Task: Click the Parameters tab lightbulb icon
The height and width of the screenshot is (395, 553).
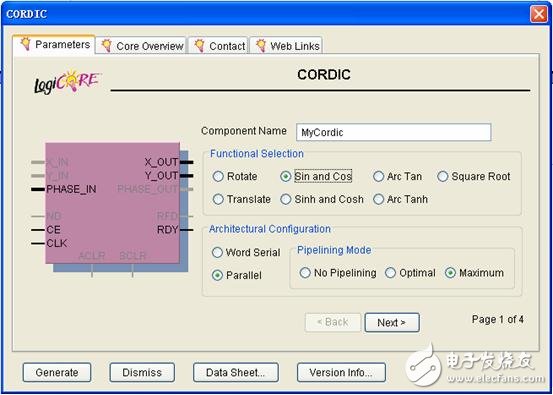Action: click(25, 44)
